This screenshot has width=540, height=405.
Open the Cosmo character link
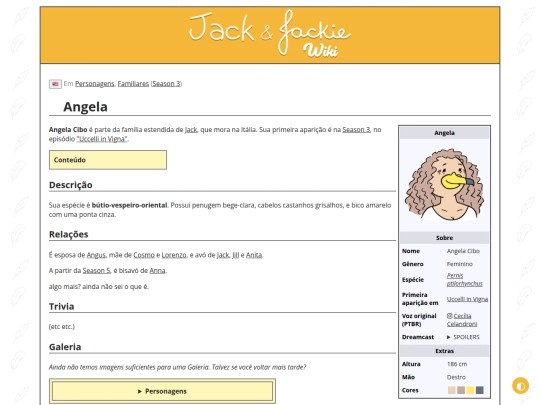144,255
